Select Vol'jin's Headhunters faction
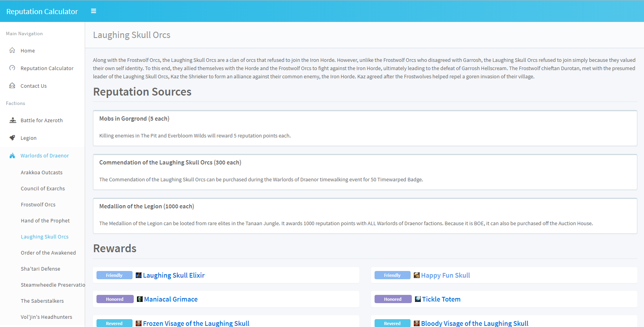Image resolution: width=644 pixels, height=327 pixels. (x=46, y=317)
